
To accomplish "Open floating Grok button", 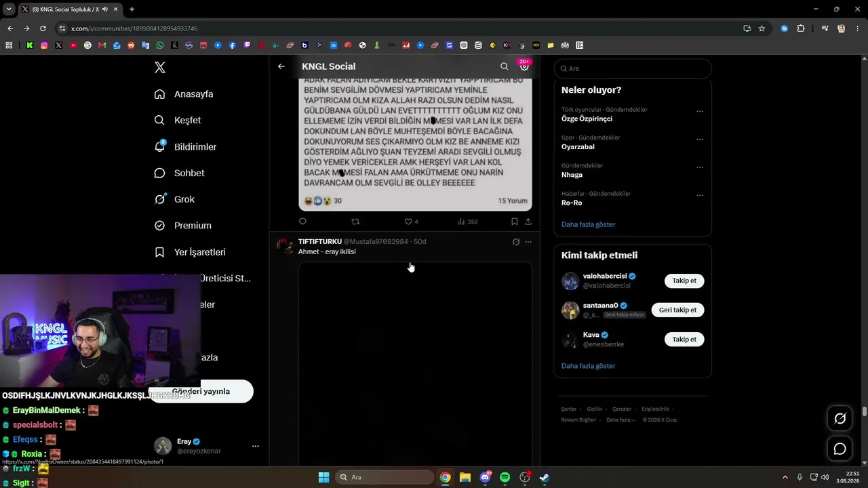I will click(x=840, y=419).
